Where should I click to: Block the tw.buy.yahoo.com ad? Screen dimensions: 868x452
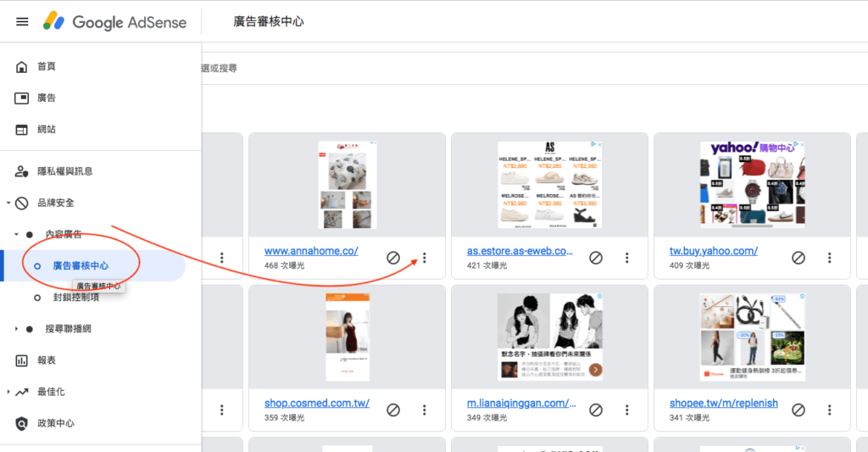[798, 258]
